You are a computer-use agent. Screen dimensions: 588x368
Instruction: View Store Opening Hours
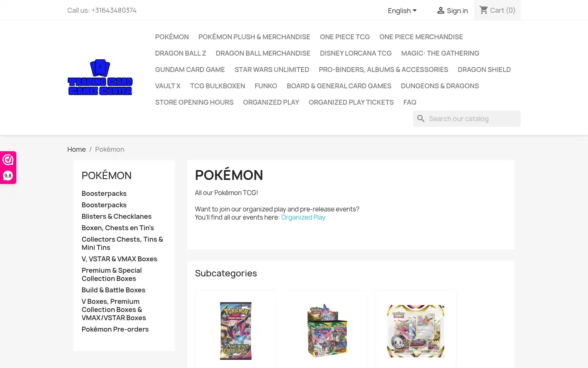[194, 102]
